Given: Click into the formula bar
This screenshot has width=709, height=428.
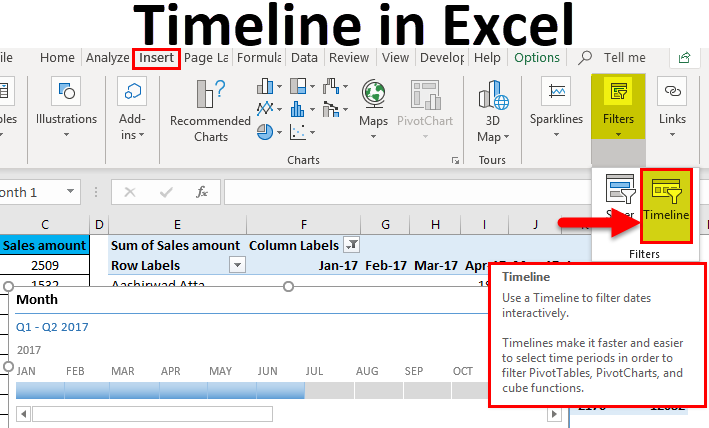Looking at the screenshot, I should pos(407,192).
